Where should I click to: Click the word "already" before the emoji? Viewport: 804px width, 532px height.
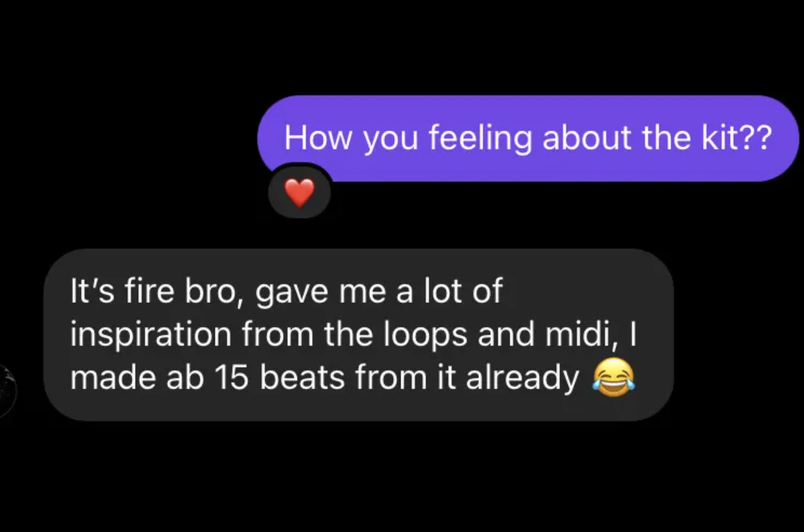click(522, 378)
